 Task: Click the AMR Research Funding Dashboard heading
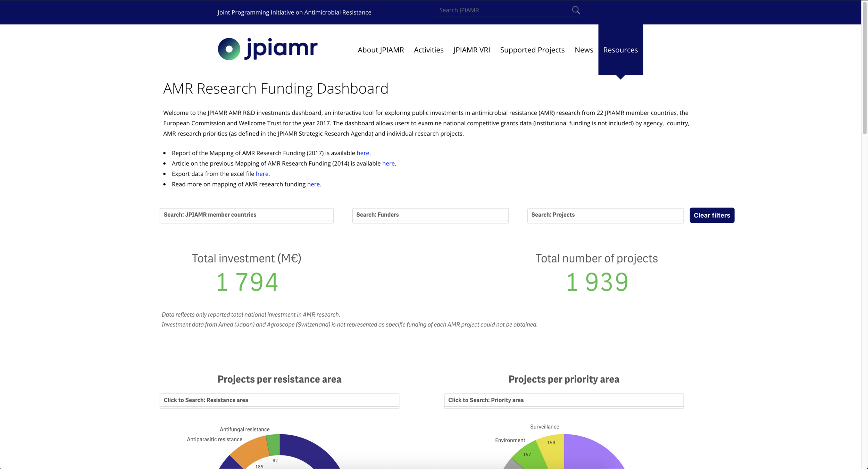276,89
